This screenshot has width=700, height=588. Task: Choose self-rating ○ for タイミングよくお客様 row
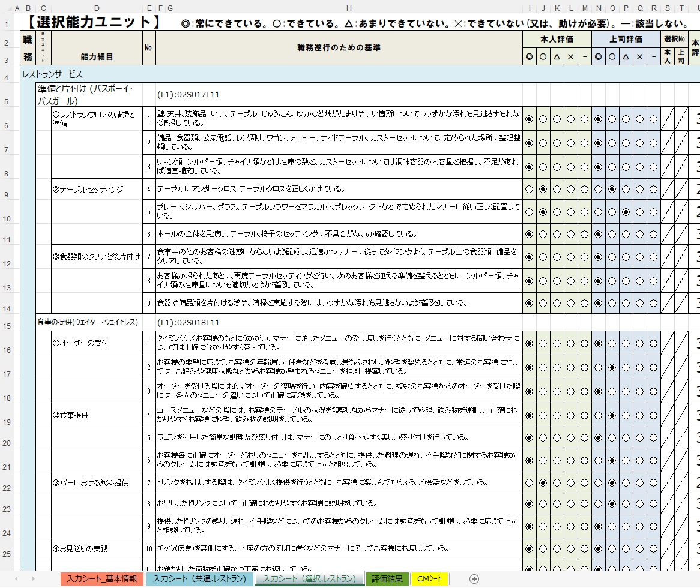[543, 344]
